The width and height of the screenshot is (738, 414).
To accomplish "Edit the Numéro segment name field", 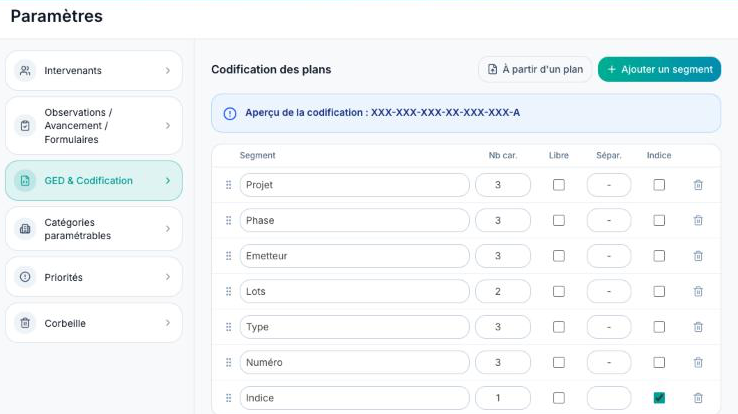I will pos(354,362).
